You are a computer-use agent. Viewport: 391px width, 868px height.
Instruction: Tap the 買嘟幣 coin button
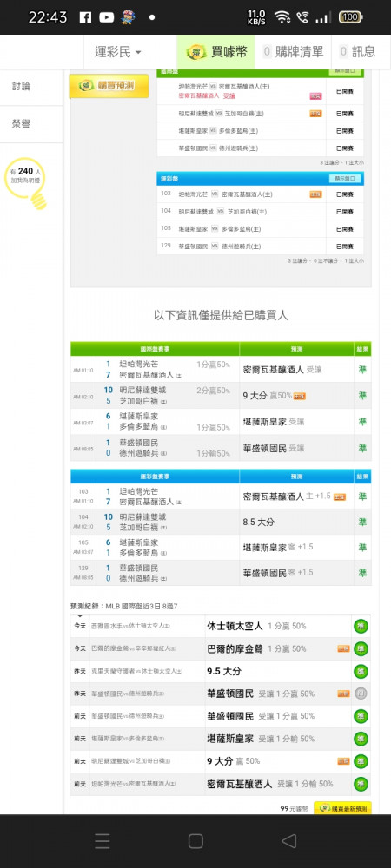216,52
